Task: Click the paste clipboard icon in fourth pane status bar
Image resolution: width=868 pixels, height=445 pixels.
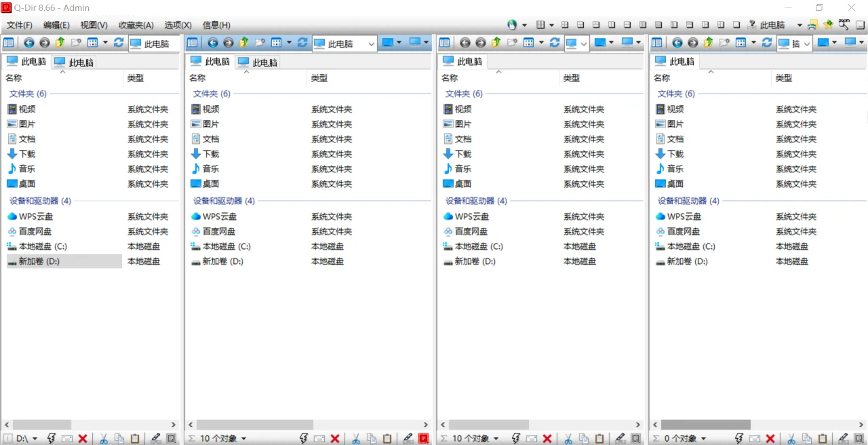Action: pos(822,439)
